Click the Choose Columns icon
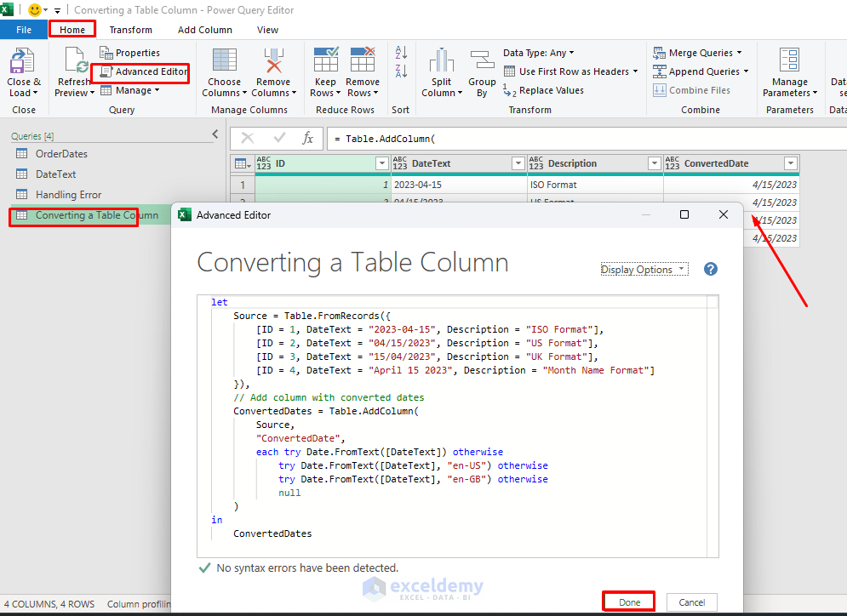 tap(224, 60)
